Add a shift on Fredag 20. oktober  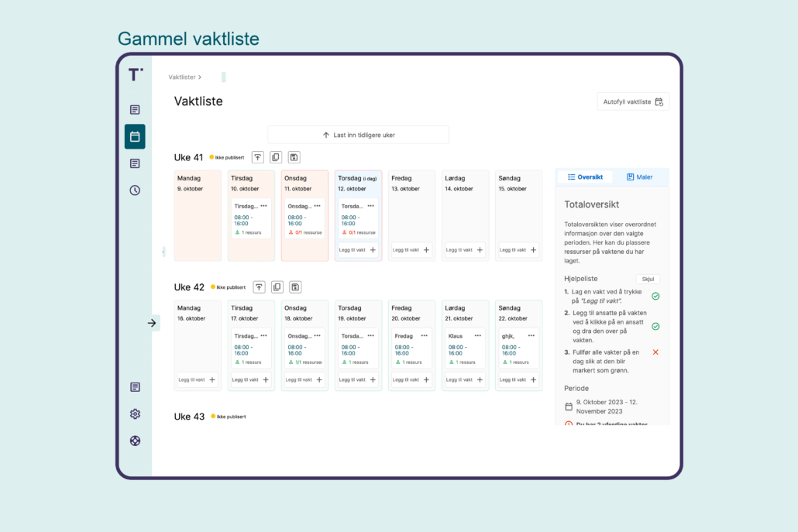411,379
